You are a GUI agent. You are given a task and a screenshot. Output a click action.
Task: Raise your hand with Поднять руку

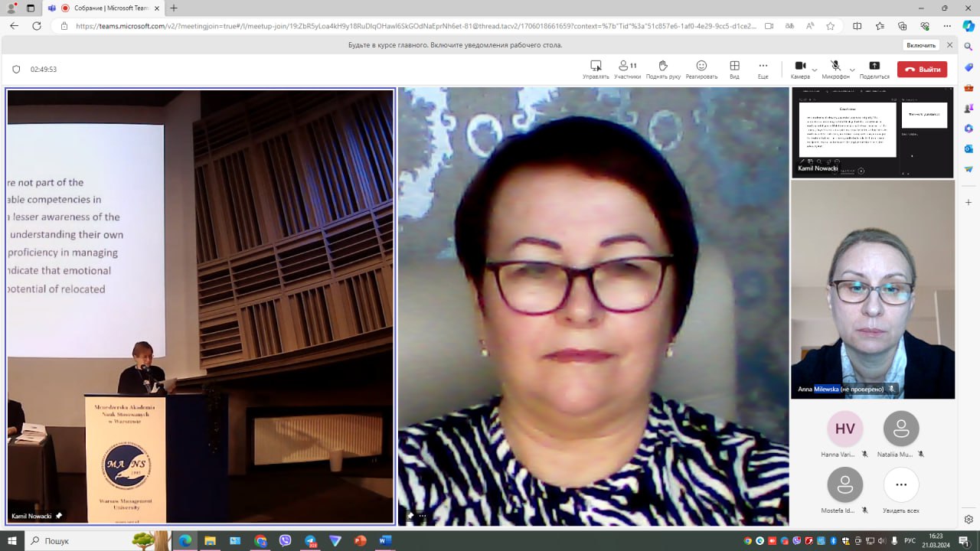tap(663, 69)
